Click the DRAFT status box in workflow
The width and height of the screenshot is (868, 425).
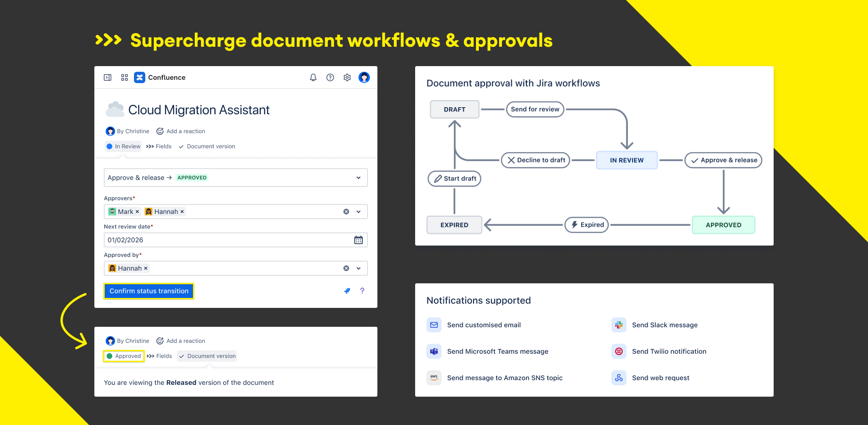click(x=455, y=110)
